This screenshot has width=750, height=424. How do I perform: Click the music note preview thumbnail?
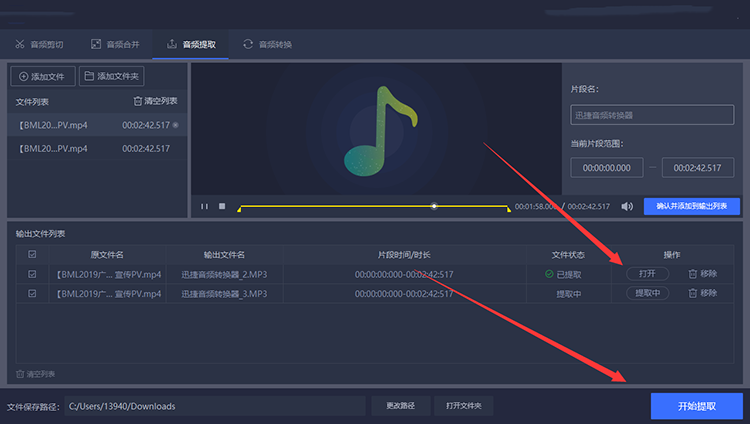click(x=381, y=131)
